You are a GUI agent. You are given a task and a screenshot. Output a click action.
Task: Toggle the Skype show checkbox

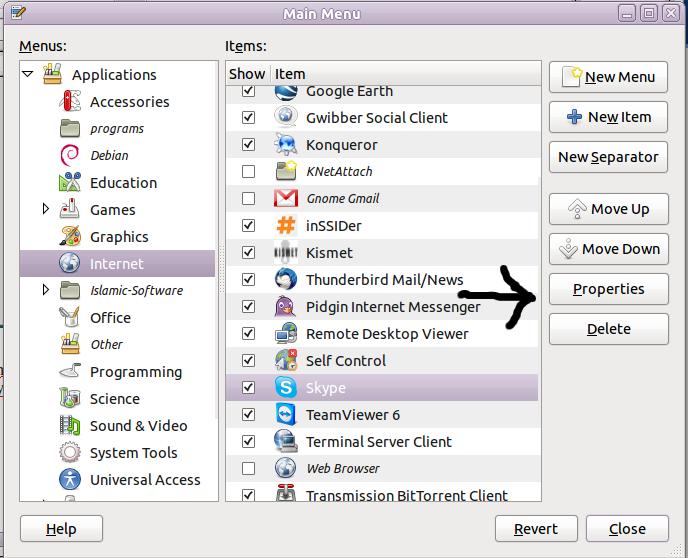tap(248, 387)
